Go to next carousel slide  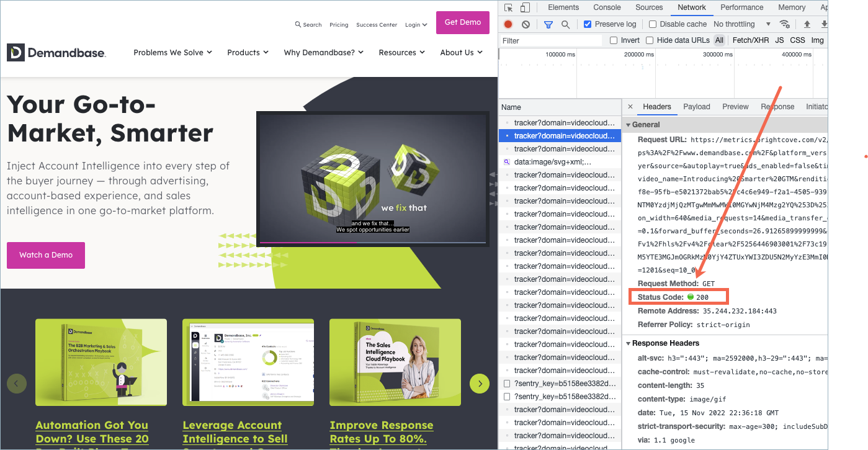[x=480, y=384]
